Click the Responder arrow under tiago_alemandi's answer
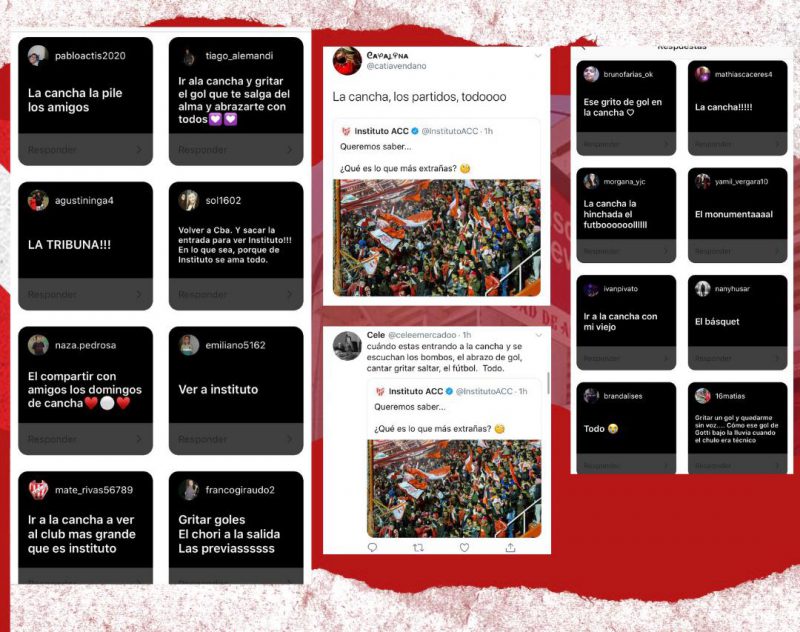The width and height of the screenshot is (800, 632). pyautogui.click(x=290, y=149)
